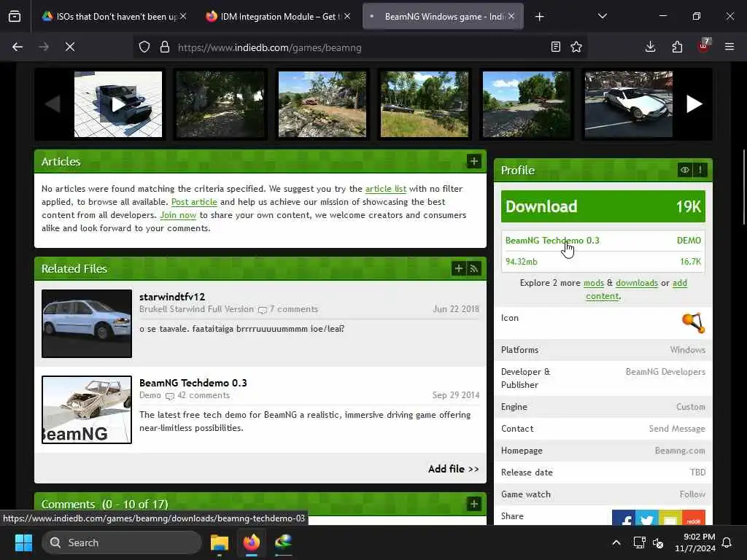
Task: Open Firefox downloads panel
Action: click(x=650, y=47)
